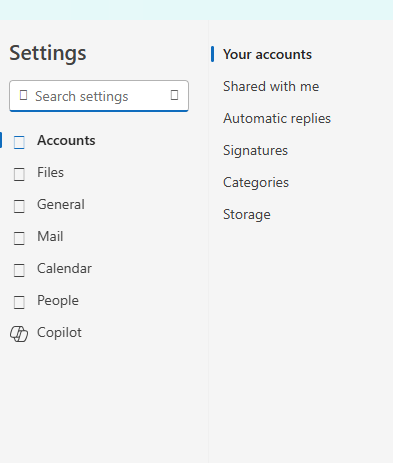Click the icon beside Calendar
This screenshot has height=463, width=393.
[19, 270]
